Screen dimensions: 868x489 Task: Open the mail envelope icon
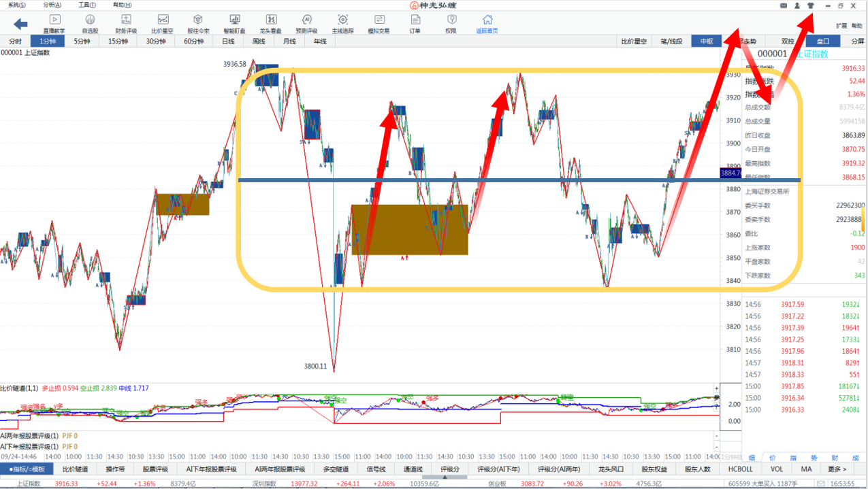782,5
